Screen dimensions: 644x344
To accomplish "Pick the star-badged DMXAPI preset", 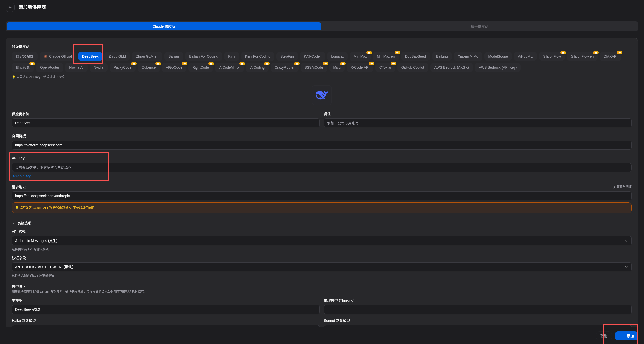I will (x=610, y=56).
